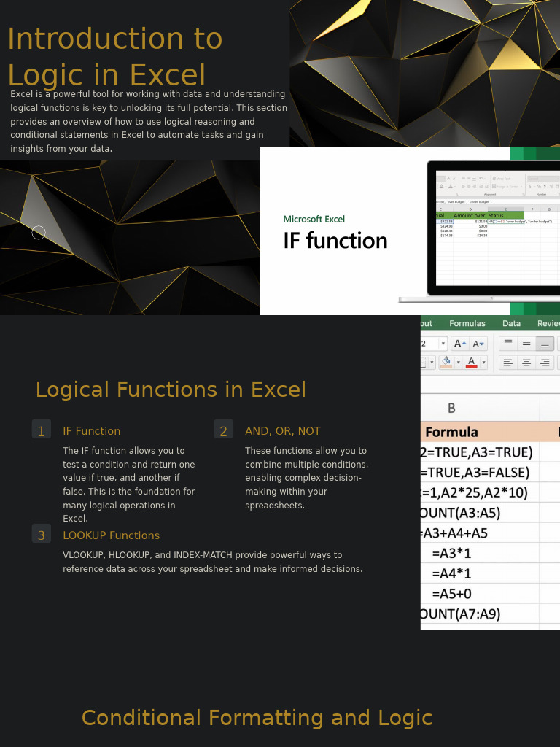Select the cell with OUNT(A3:A5)
The height and width of the screenshot is (747, 560).
tap(480, 513)
